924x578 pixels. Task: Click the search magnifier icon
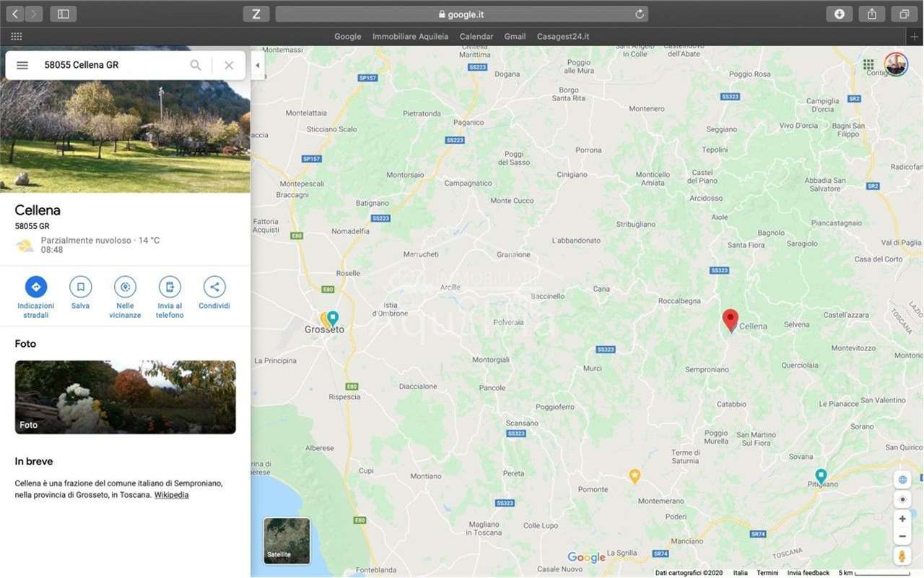(196, 65)
